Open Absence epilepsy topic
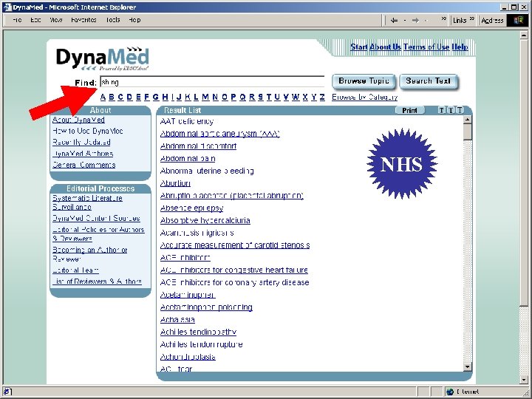The height and width of the screenshot is (399, 532). click(191, 208)
